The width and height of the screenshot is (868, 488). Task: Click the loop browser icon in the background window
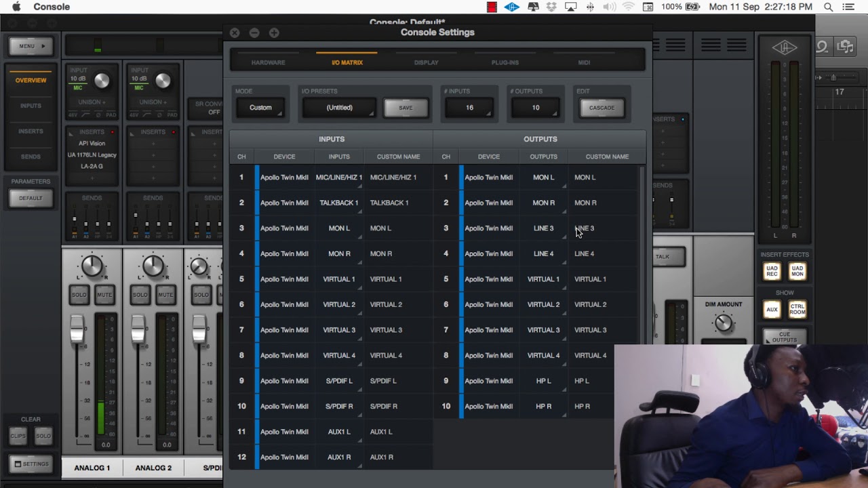[x=822, y=46]
